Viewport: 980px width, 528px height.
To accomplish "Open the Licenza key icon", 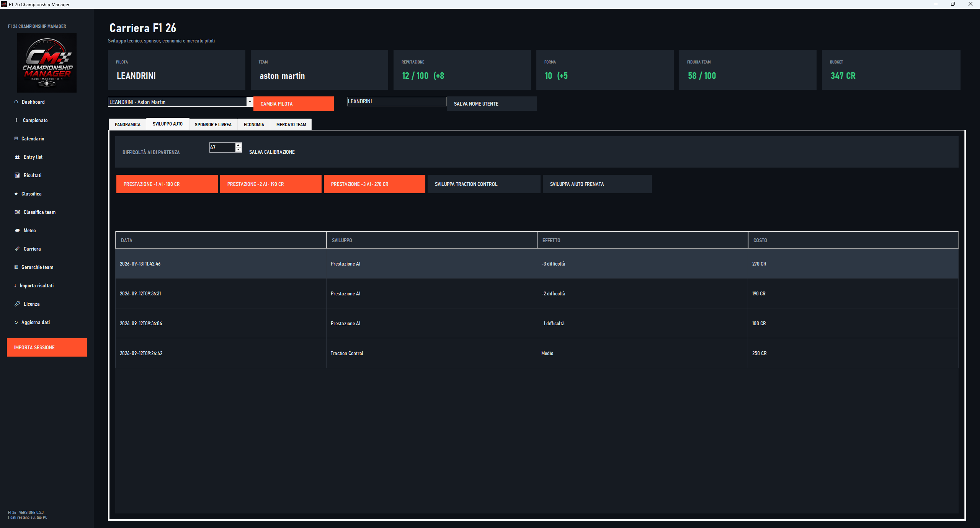I will pyautogui.click(x=17, y=304).
